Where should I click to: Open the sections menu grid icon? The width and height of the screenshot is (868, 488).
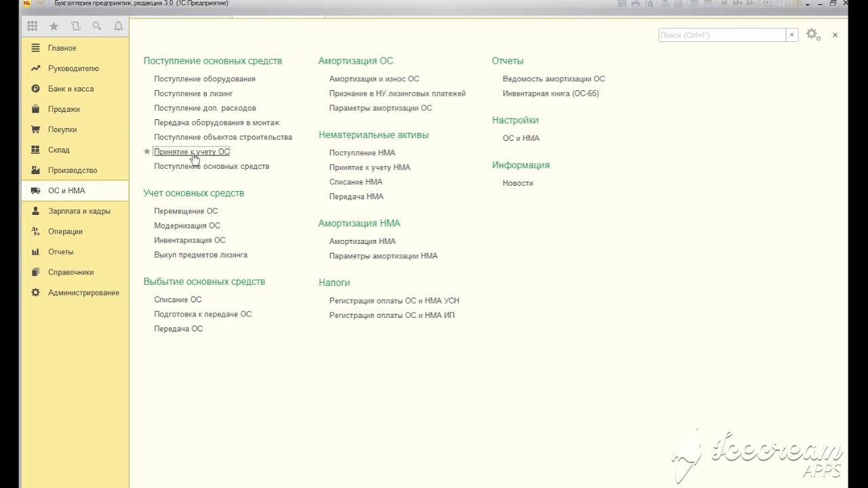32,26
